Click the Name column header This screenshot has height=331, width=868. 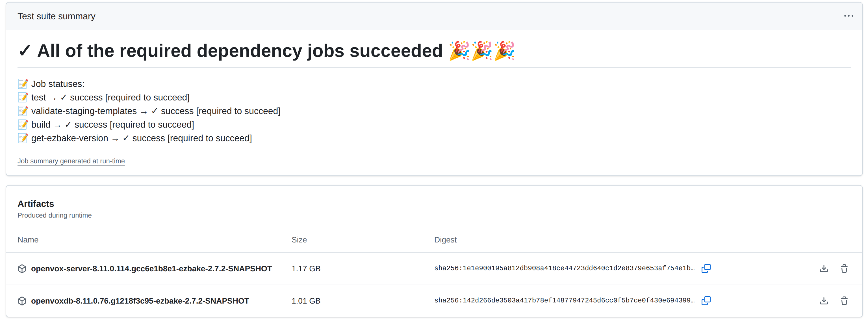click(28, 240)
